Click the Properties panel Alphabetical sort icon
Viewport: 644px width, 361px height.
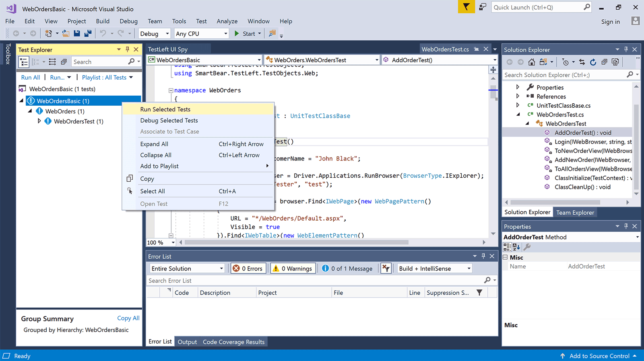click(516, 247)
